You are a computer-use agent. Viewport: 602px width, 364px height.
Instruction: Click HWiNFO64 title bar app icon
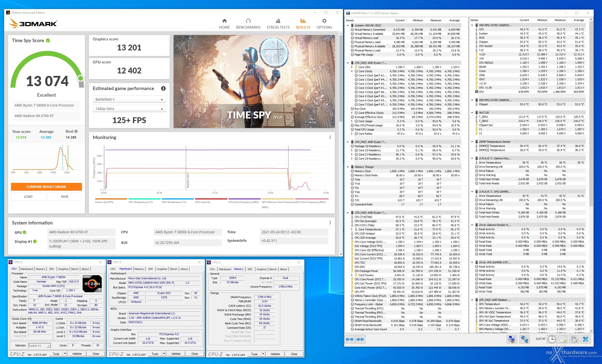click(348, 13)
